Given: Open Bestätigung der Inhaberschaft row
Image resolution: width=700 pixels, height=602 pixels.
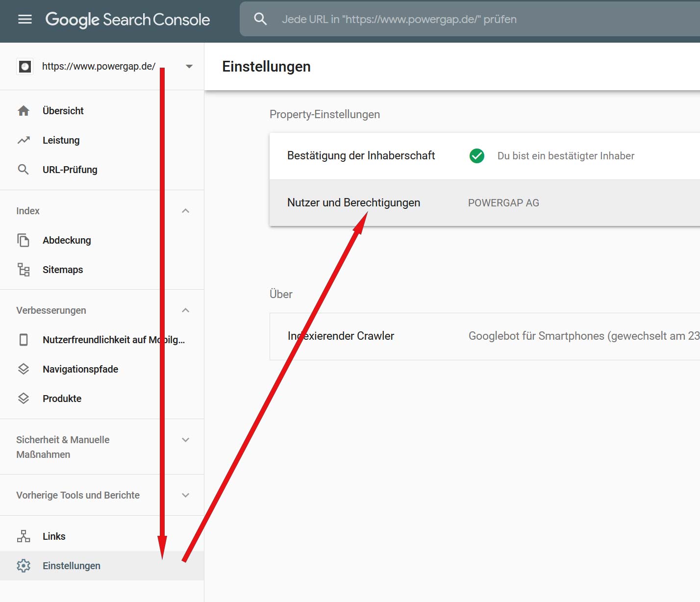Looking at the screenshot, I should pos(485,156).
